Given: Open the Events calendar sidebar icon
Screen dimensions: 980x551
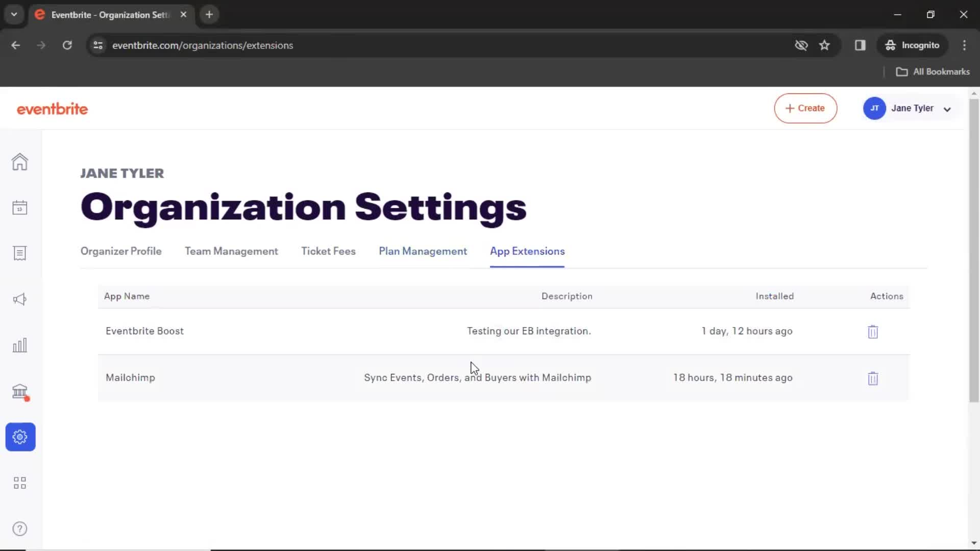Looking at the screenshot, I should (x=20, y=208).
